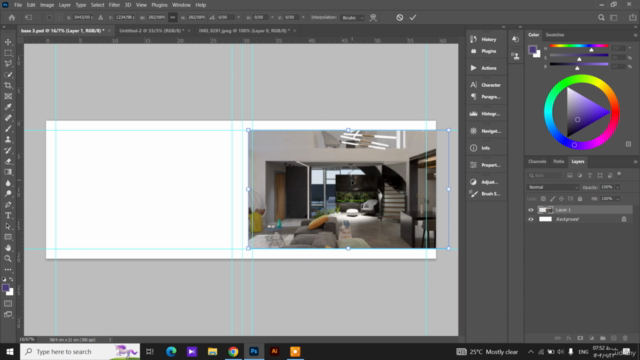Open the History panel
Viewport: 640px width, 360px height.
point(485,39)
